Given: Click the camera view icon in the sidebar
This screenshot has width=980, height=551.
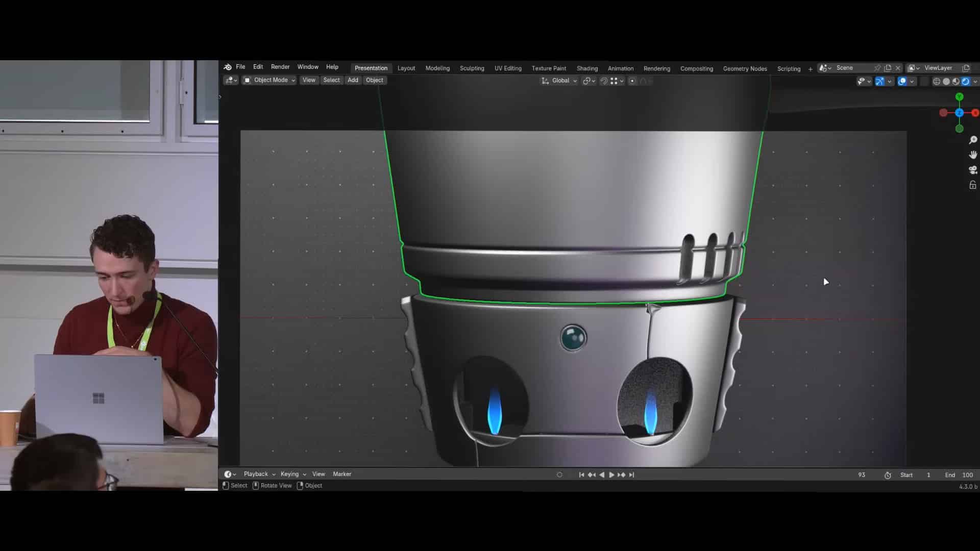Looking at the screenshot, I should [x=972, y=170].
